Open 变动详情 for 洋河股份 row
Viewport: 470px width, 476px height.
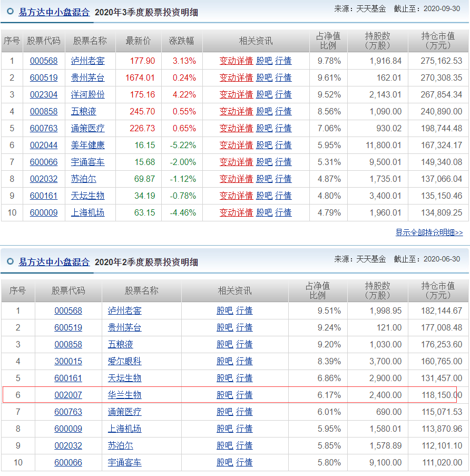pyautogui.click(x=236, y=94)
